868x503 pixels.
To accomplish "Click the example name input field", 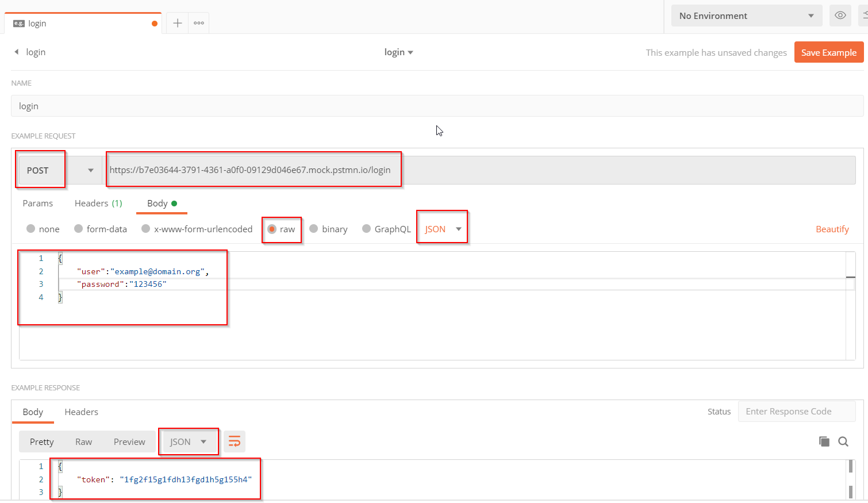I will pos(437,106).
